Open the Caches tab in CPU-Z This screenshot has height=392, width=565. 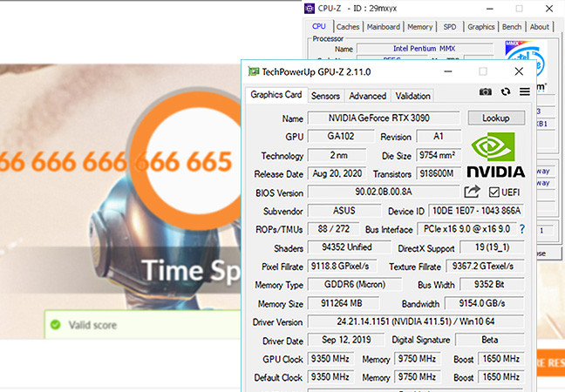[x=348, y=27]
